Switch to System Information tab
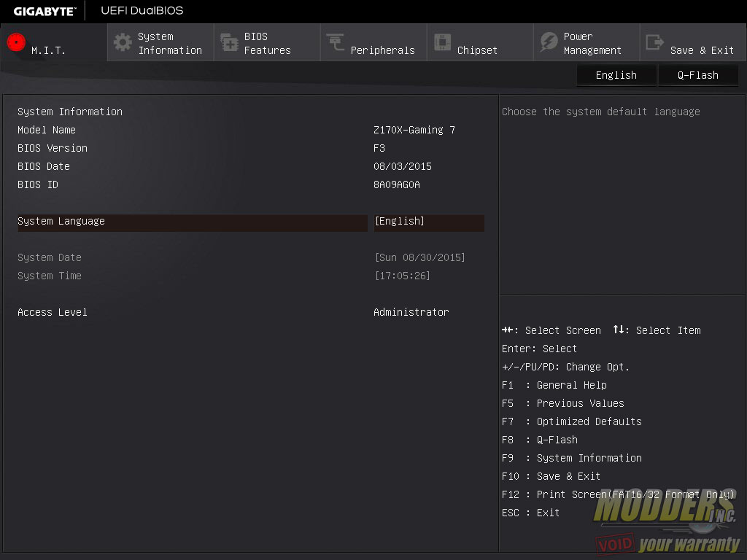 (x=160, y=43)
